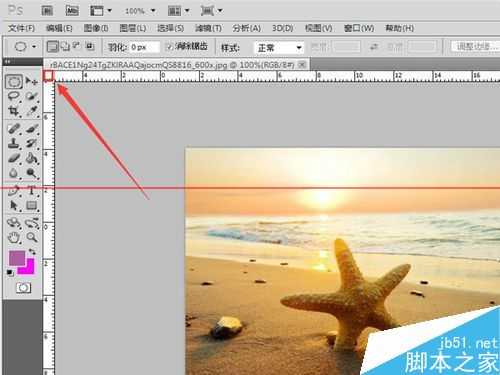This screenshot has height=375, width=500.
Task: Swap foreground and background colors
Action: click(32, 252)
